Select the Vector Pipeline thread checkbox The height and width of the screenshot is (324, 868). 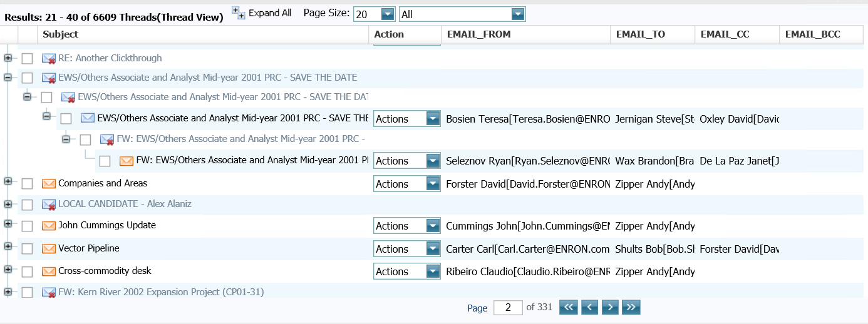click(27, 249)
